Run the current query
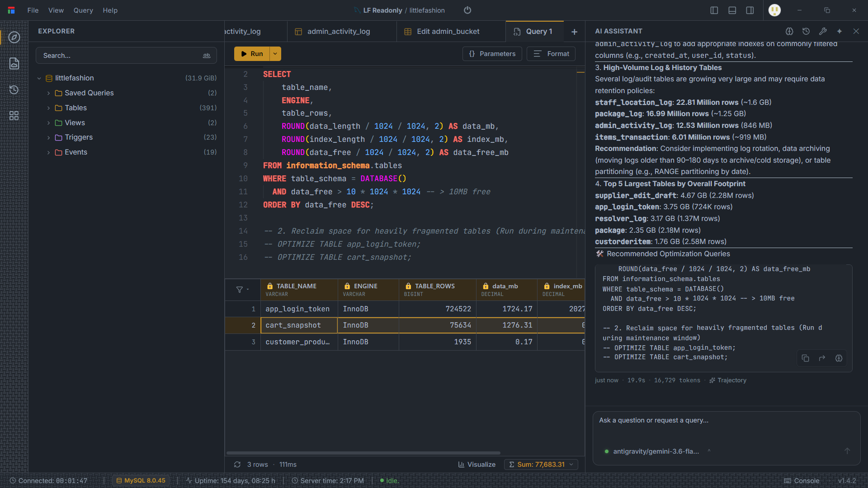 click(252, 54)
